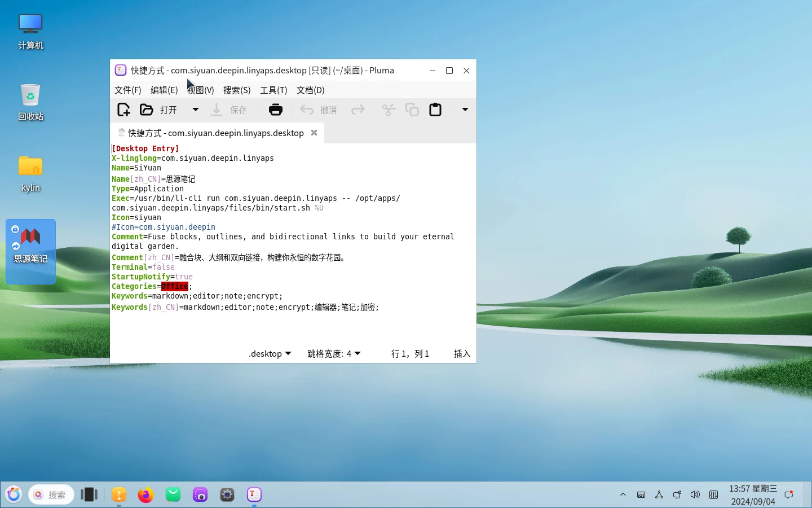Viewport: 812px width, 508px height.
Task: Open the start menu from taskbar
Action: (x=14, y=495)
